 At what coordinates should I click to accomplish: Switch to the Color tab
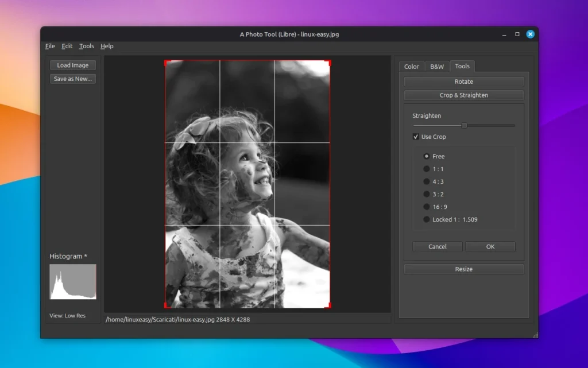tap(411, 66)
